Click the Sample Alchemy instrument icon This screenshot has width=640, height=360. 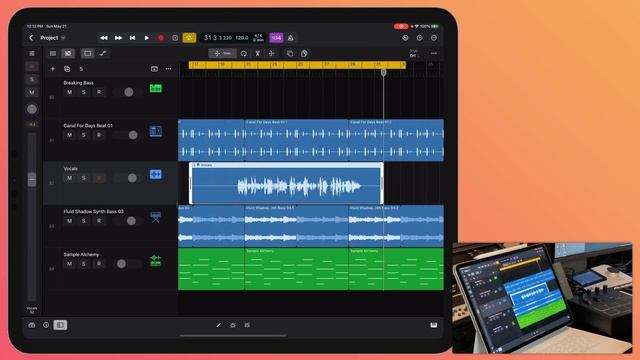tap(156, 260)
